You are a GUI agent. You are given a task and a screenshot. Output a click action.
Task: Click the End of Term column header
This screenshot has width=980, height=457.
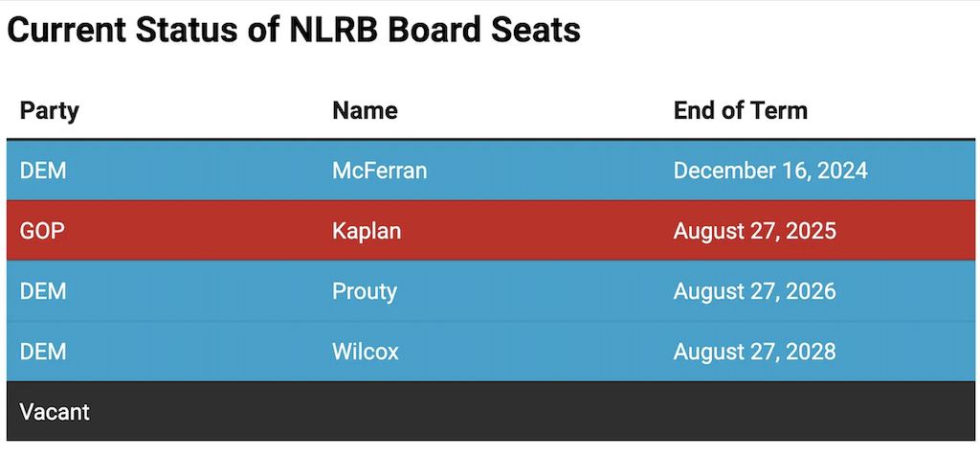coord(740,110)
